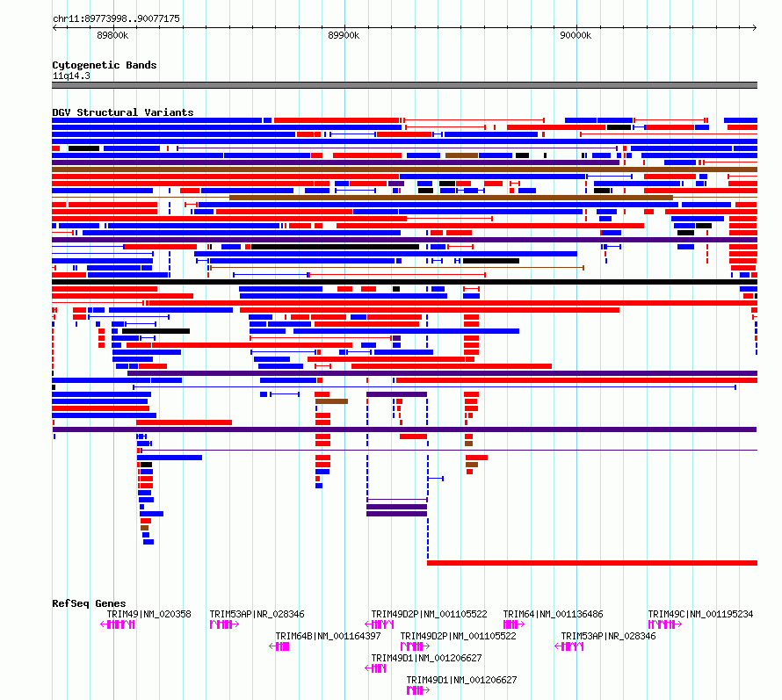Select the TRIM49C gene glyph
Image resolution: width=782 pixels, height=700 pixels.
click(665, 624)
